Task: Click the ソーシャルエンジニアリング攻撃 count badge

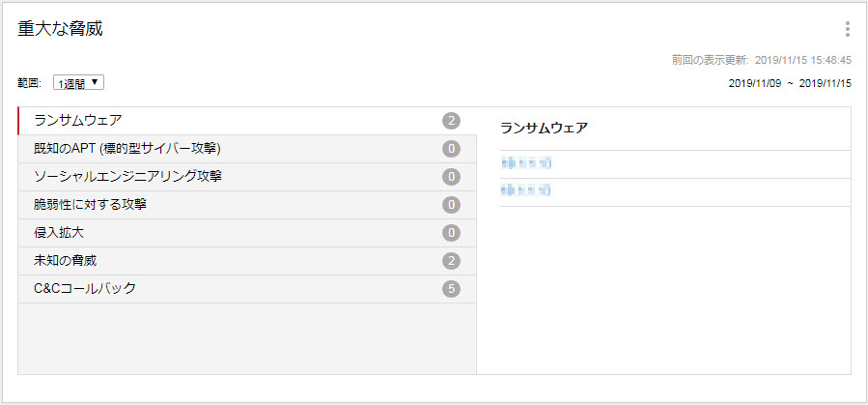Action: coord(451,177)
